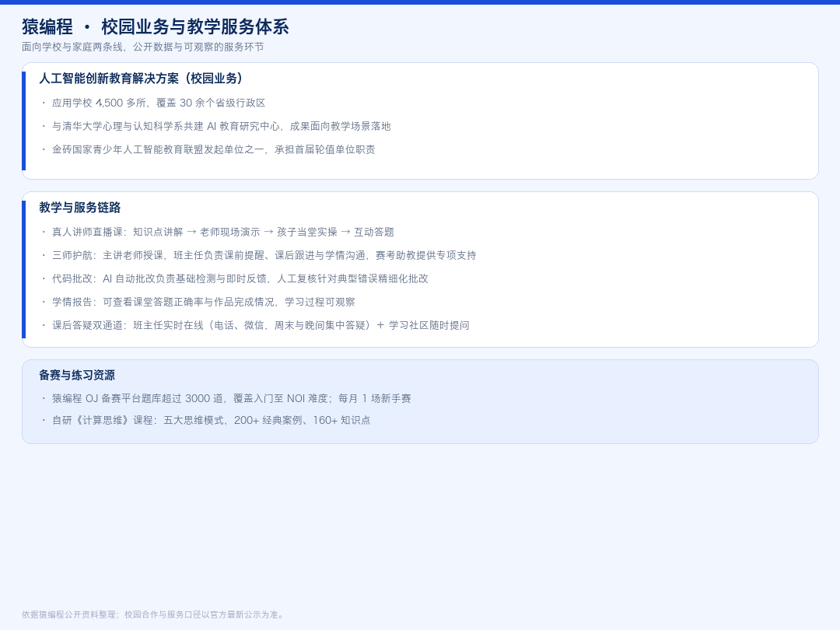This screenshot has width=840, height=630.
Task: Click the heading 教学与服务链路
Action: tap(80, 208)
